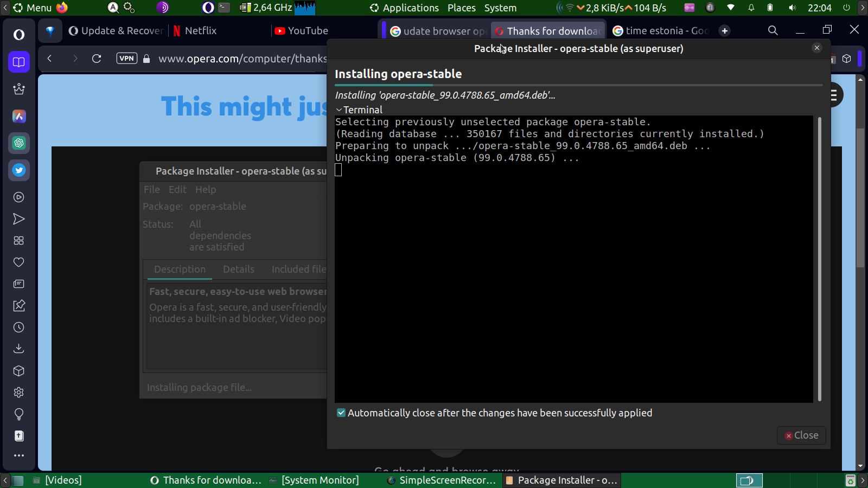Click the 22:04 clock in panel

(x=820, y=8)
